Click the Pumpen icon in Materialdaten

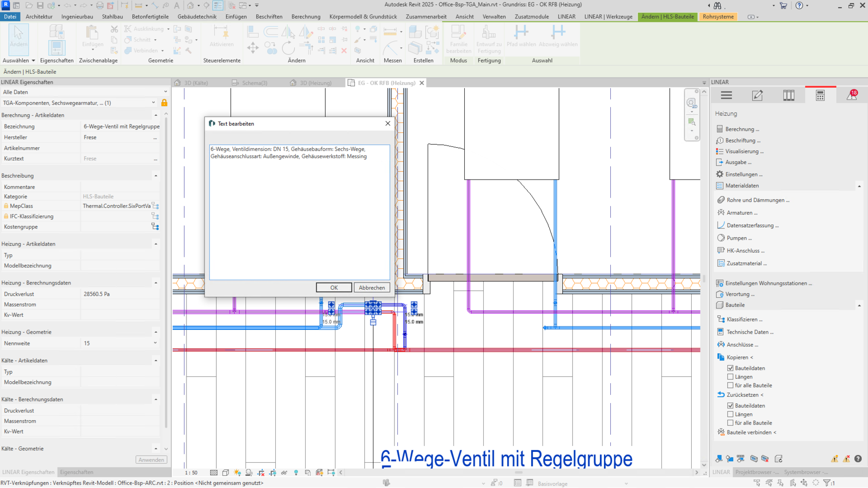721,238
